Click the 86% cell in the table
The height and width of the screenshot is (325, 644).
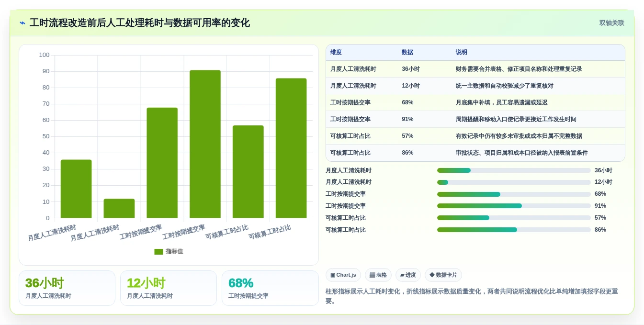click(407, 153)
